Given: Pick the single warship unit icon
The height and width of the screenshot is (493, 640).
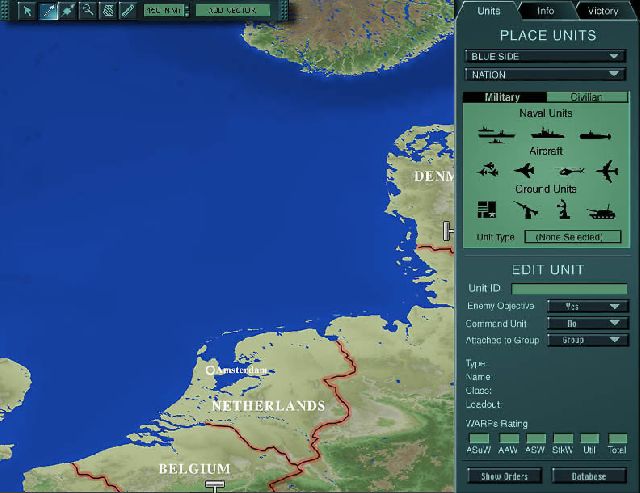Looking at the screenshot, I should (546, 132).
